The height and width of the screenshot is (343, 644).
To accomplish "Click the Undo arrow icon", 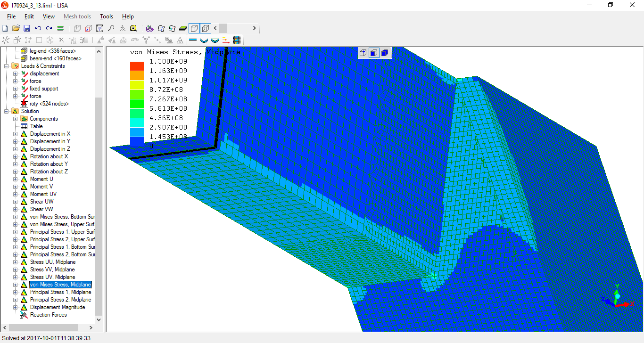I will (x=38, y=28).
